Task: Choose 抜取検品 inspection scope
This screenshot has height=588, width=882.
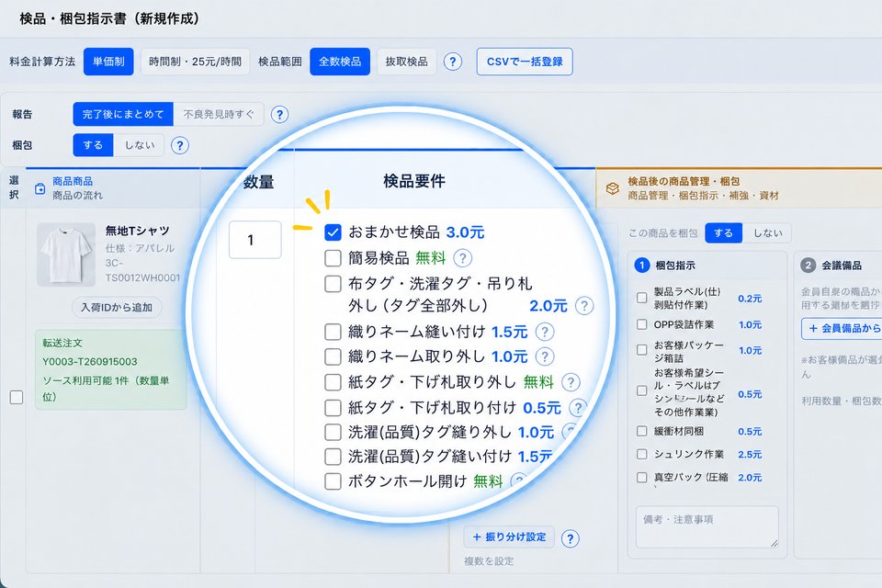Action: [406, 62]
